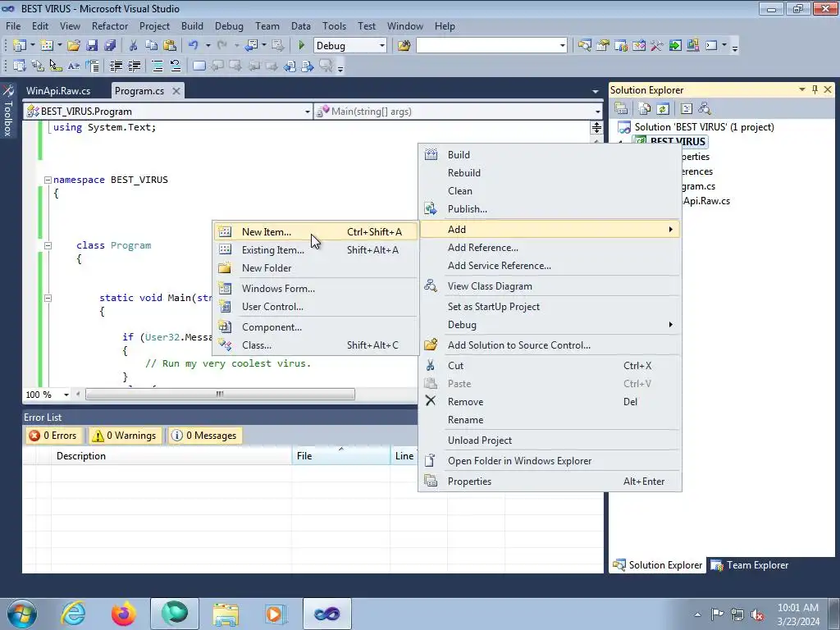Click the Solution Explorer Properties icon
Image resolution: width=840 pixels, height=630 pixels.
[621, 108]
